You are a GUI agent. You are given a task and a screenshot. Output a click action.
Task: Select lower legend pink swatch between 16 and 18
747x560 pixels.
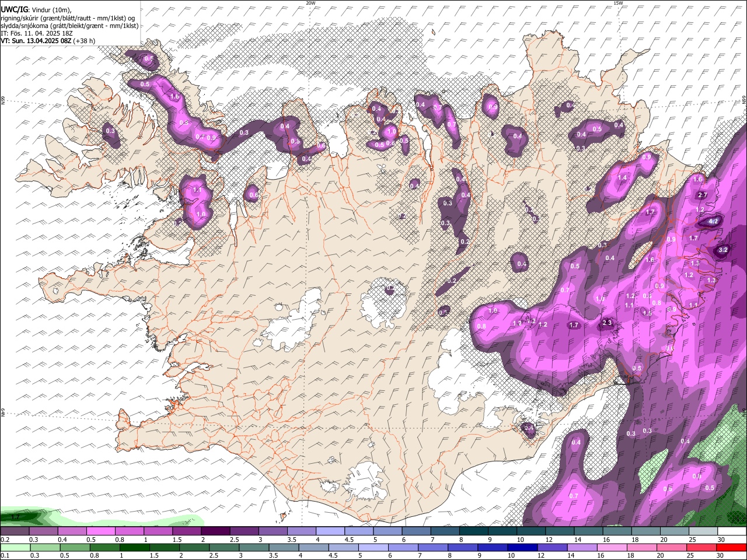tap(611, 548)
